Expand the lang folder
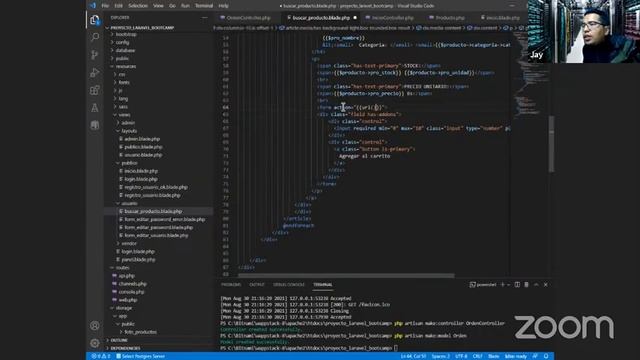 [x=123, y=99]
